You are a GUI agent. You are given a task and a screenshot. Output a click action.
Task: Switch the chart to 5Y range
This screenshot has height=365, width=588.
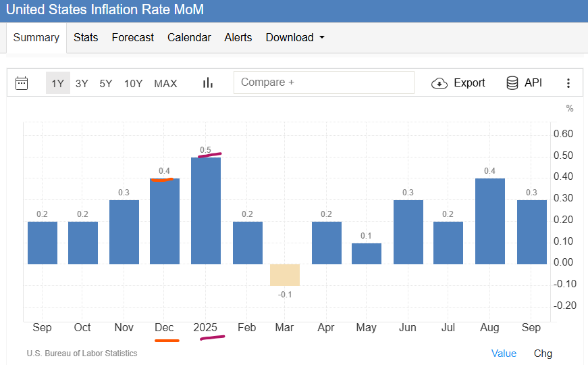pos(106,83)
